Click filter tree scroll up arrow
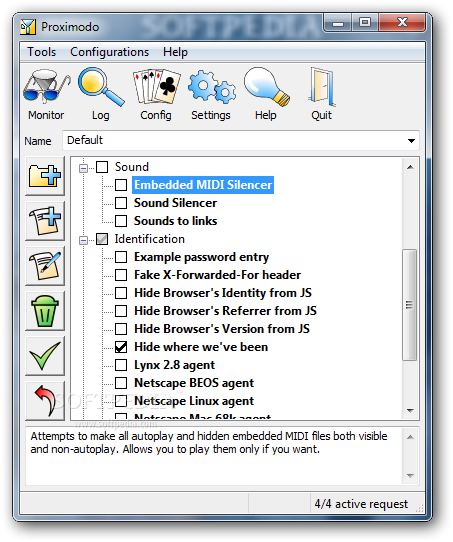Viewport: 453px width, 542px height. coord(410,167)
